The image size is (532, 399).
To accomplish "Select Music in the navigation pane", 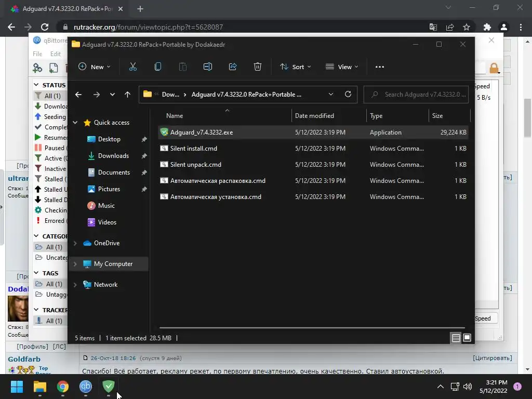I will pos(106,206).
